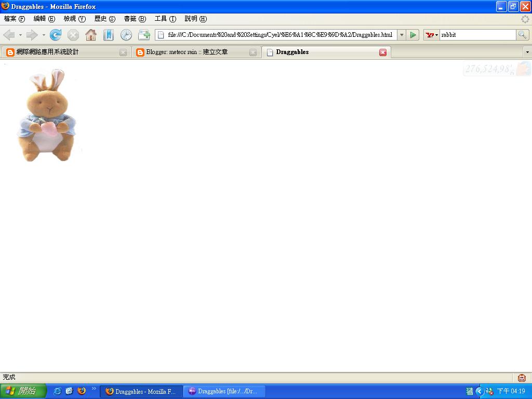Click the Forward navigation arrow
Image resolution: width=532 pixels, height=399 pixels.
32,35
